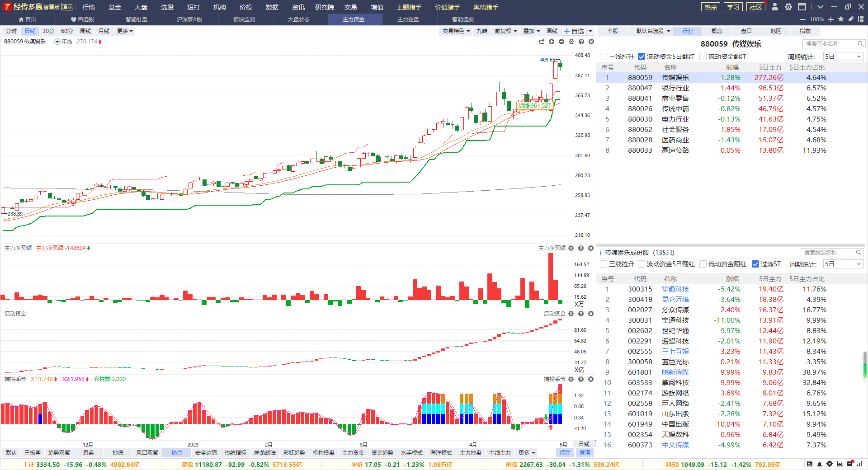The width and height of the screenshot is (868, 470).
Task: Open constituent stocks 周期统计 5日 dropdown
Action: tap(843, 264)
